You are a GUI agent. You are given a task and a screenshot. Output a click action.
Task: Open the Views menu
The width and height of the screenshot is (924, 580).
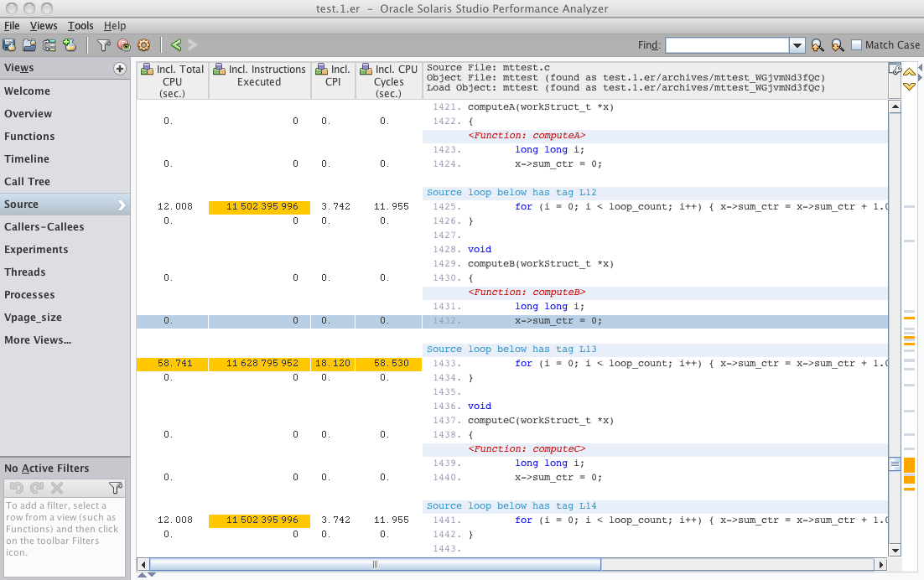pyautogui.click(x=44, y=26)
